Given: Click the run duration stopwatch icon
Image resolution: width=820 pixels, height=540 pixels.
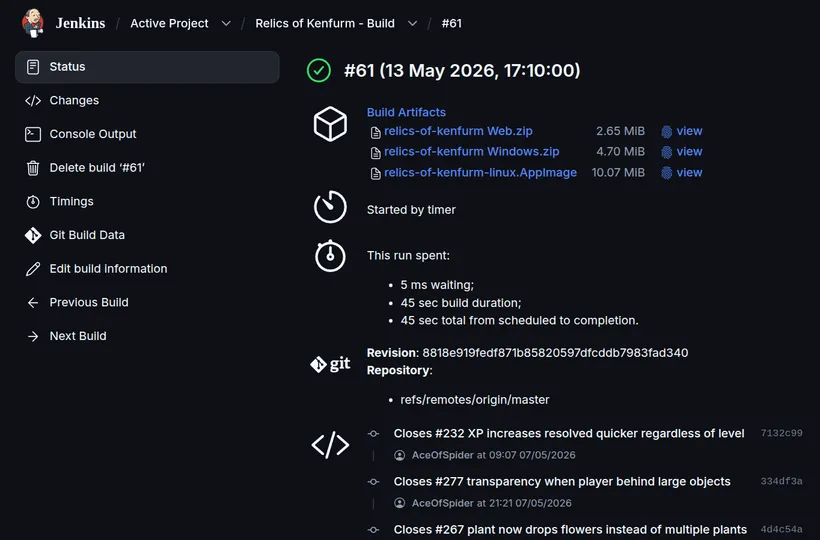Looking at the screenshot, I should coord(330,256).
